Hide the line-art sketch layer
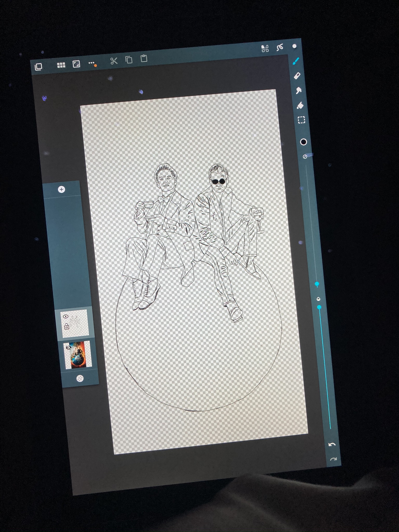The width and height of the screenshot is (399, 532). click(x=65, y=316)
